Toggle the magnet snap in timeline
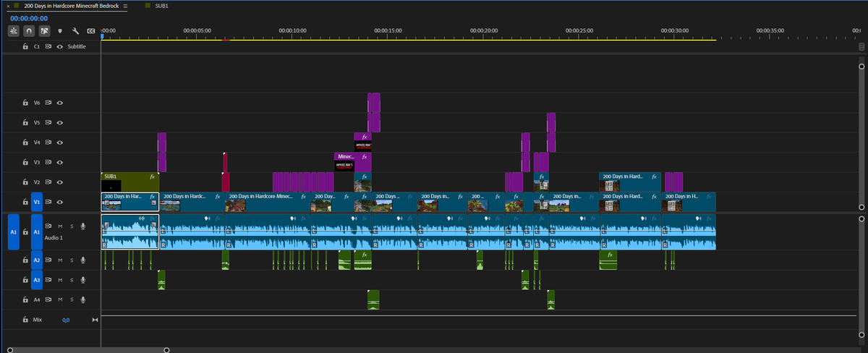Screen dimensions: 868x353 [x=29, y=31]
